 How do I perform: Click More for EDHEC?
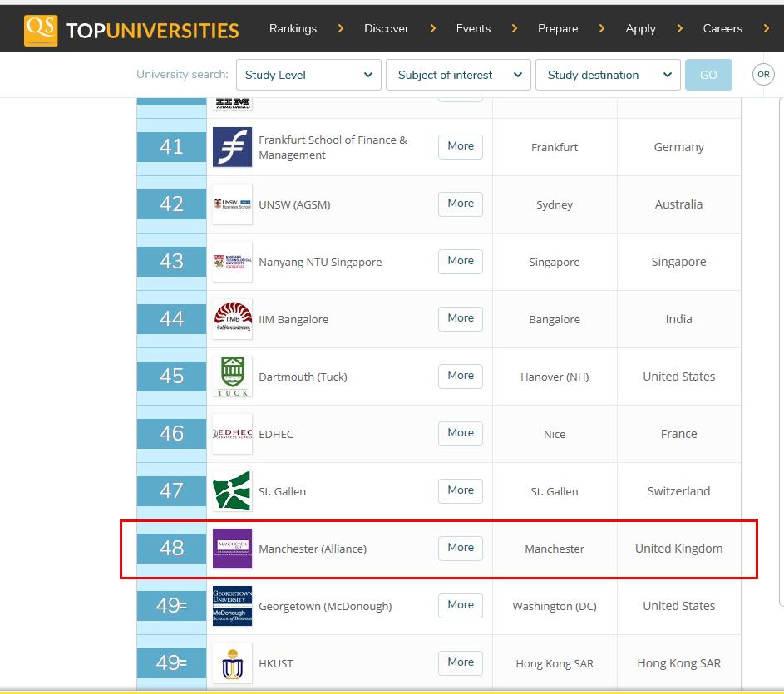point(461,433)
